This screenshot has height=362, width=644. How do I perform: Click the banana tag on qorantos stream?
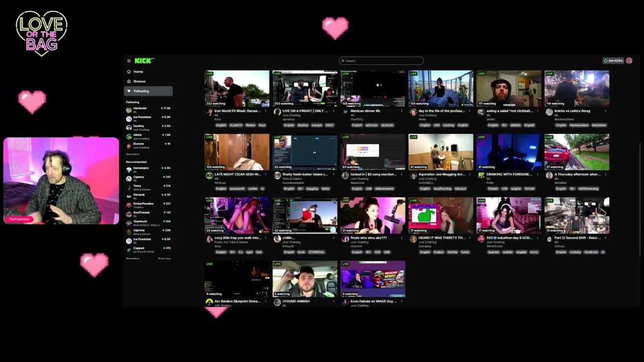click(303, 125)
